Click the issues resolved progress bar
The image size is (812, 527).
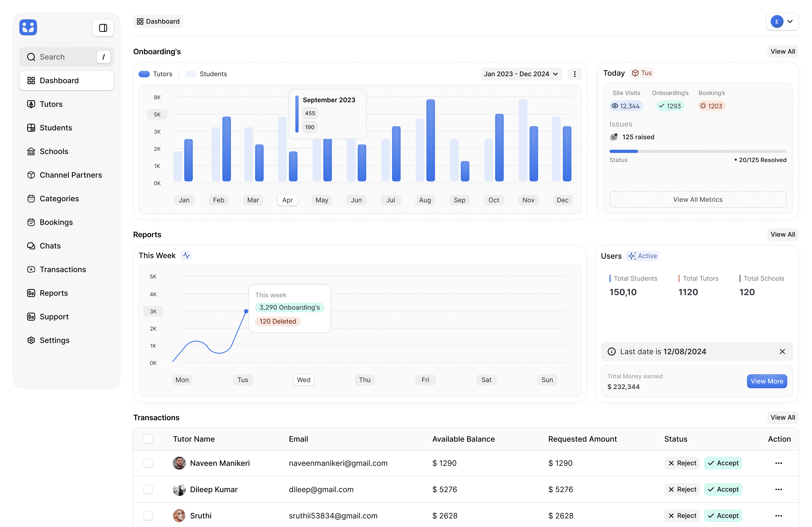coord(698,151)
